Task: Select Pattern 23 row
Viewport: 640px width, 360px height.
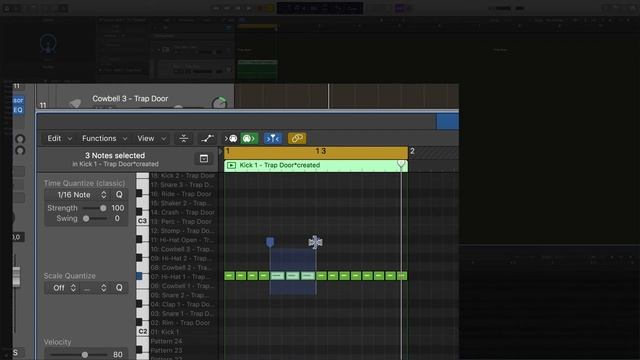Action: (182, 350)
